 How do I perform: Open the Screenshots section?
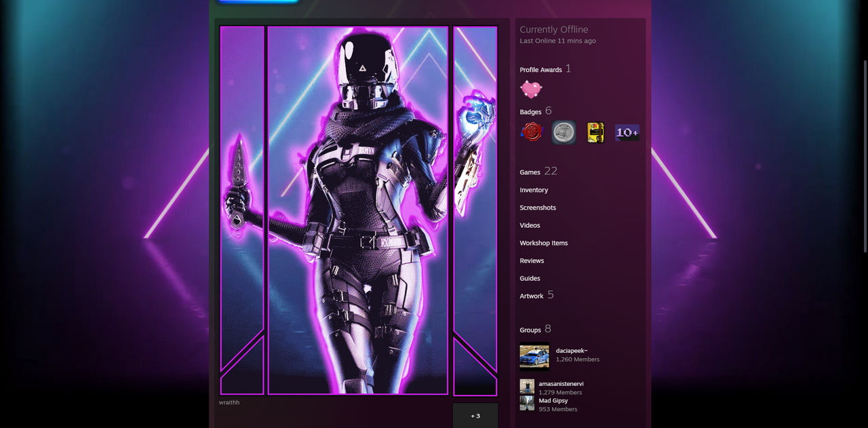[x=538, y=208]
